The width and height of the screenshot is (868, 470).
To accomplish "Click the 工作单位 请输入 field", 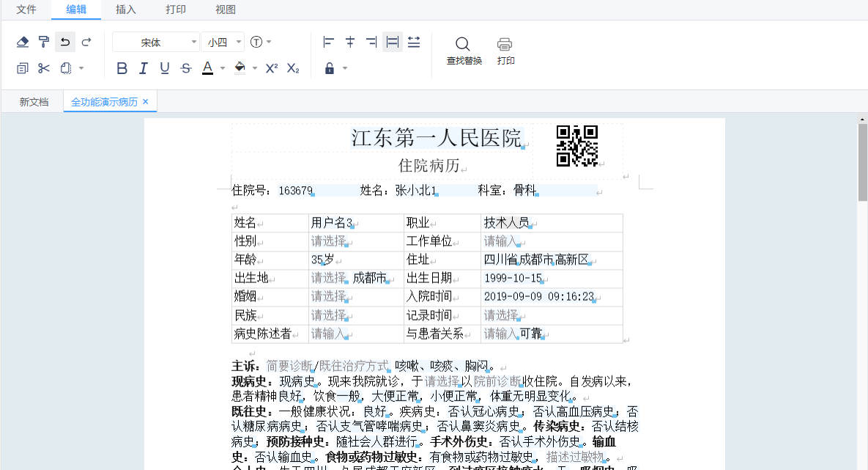I will (x=502, y=241).
